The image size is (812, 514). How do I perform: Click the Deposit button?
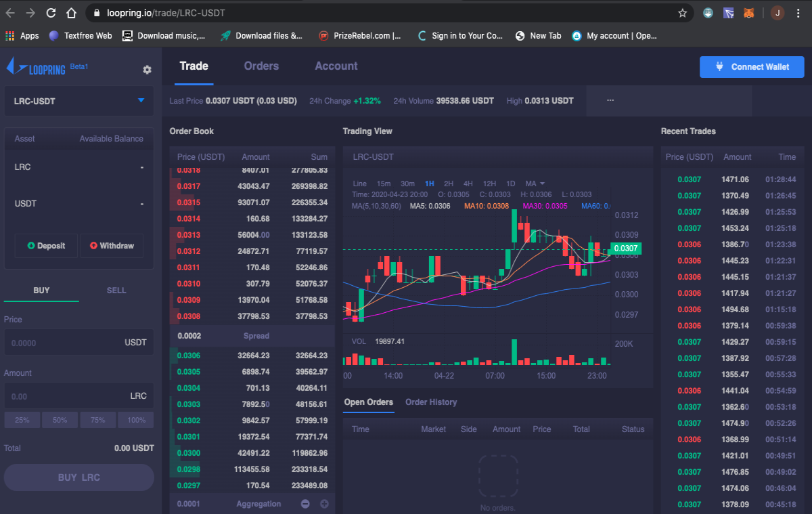point(46,246)
